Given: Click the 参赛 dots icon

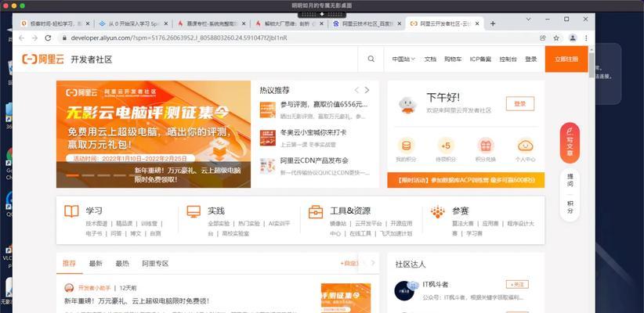Looking at the screenshot, I should point(438,211).
